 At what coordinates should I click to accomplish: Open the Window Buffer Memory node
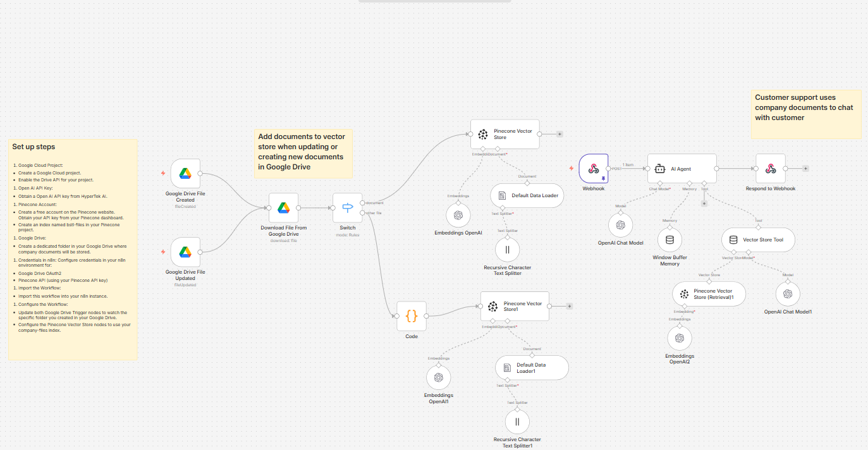pyautogui.click(x=669, y=240)
